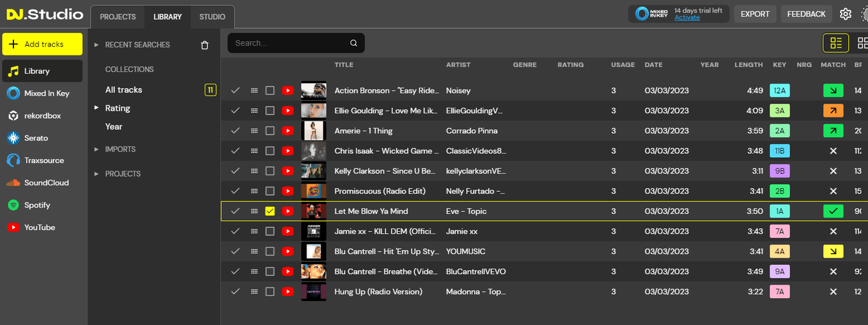The image size is (868, 325).
Task: Open the SoundCloud source
Action: pyautogui.click(x=42, y=182)
